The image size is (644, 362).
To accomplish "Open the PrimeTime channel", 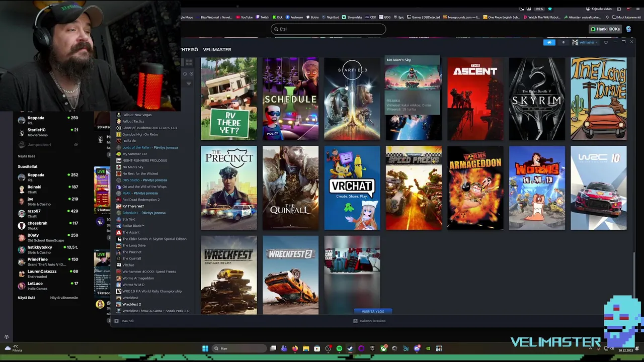I will (x=47, y=262).
